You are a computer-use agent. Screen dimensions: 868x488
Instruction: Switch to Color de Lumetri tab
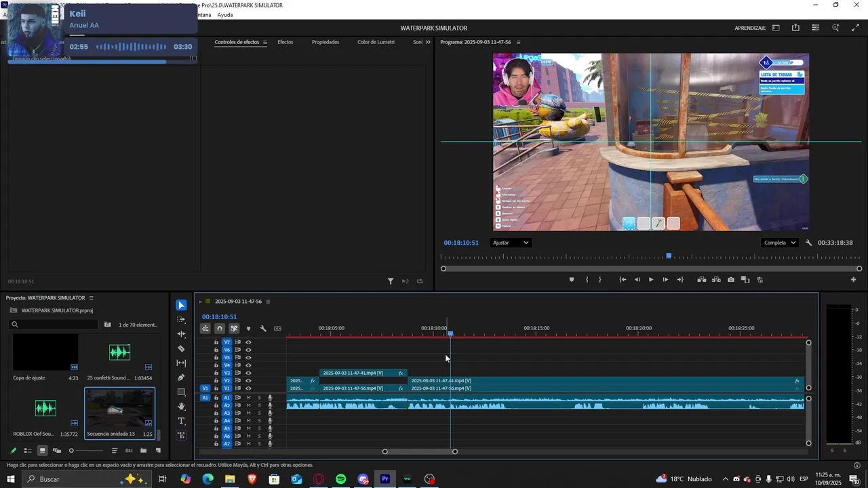376,42
